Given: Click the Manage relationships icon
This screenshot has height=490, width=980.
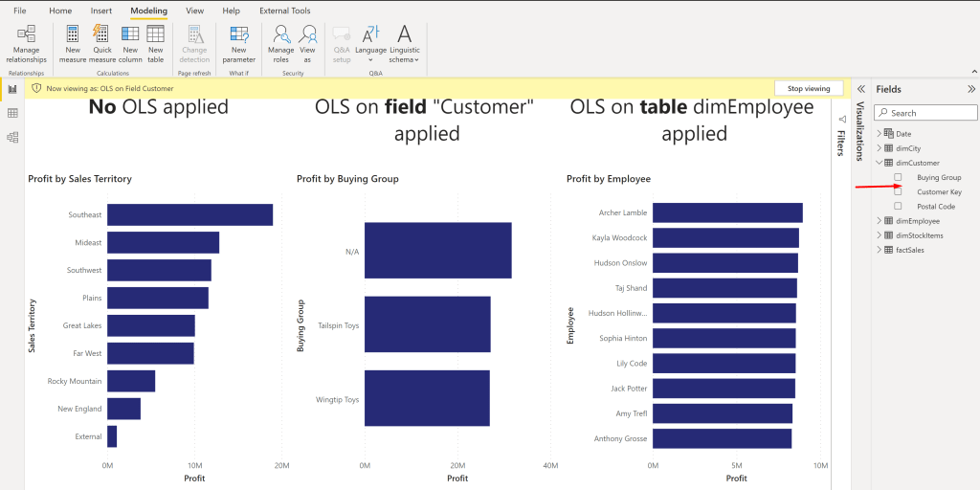Looking at the screenshot, I should pyautogui.click(x=26, y=44).
